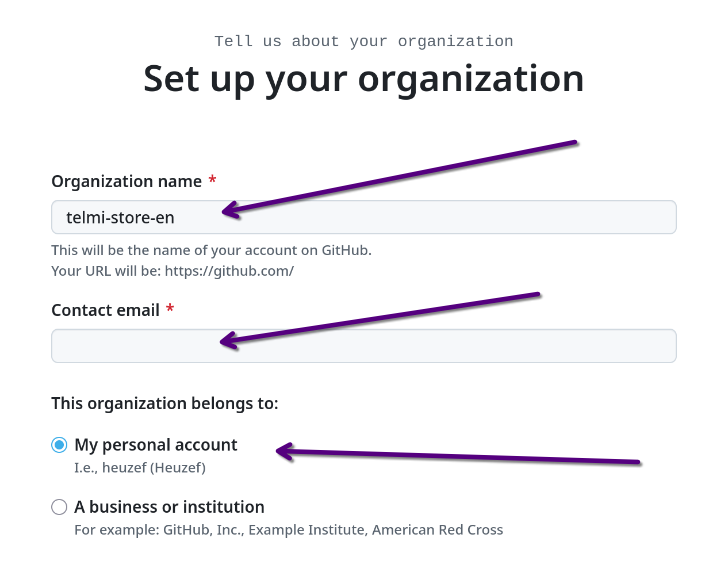Image resolution: width=706 pixels, height=569 pixels.
Task: Click the purple arrow pointing at Organization name field
Action: [400, 176]
